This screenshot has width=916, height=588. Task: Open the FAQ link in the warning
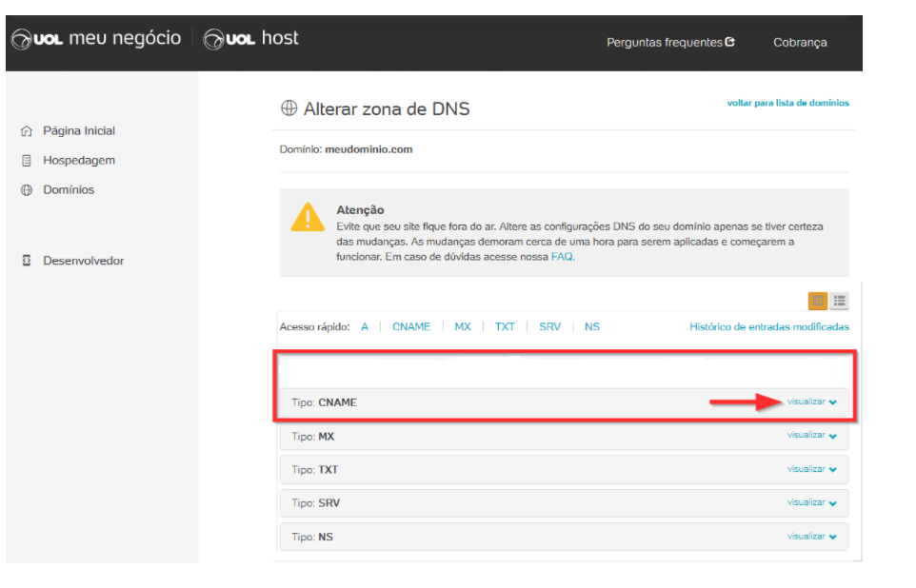pyautogui.click(x=563, y=257)
